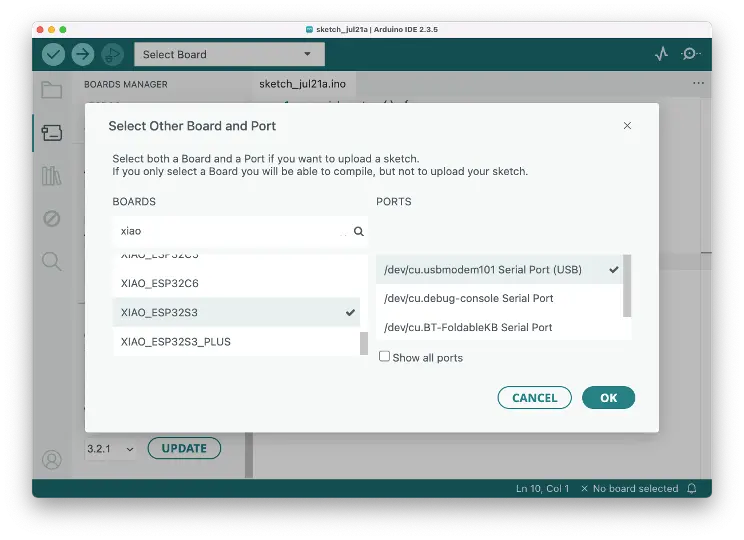This screenshot has width=744, height=540.
Task: Open the Sketchbook folder icon
Action: [51, 90]
